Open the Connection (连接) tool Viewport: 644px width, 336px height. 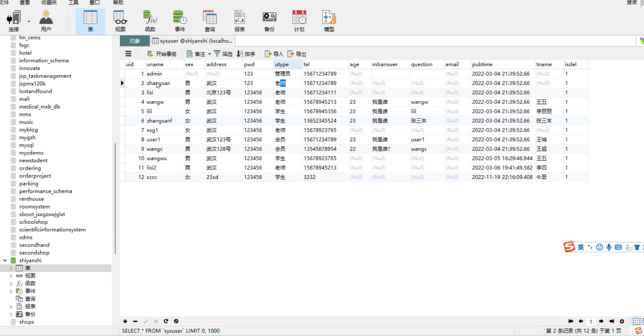click(x=14, y=21)
